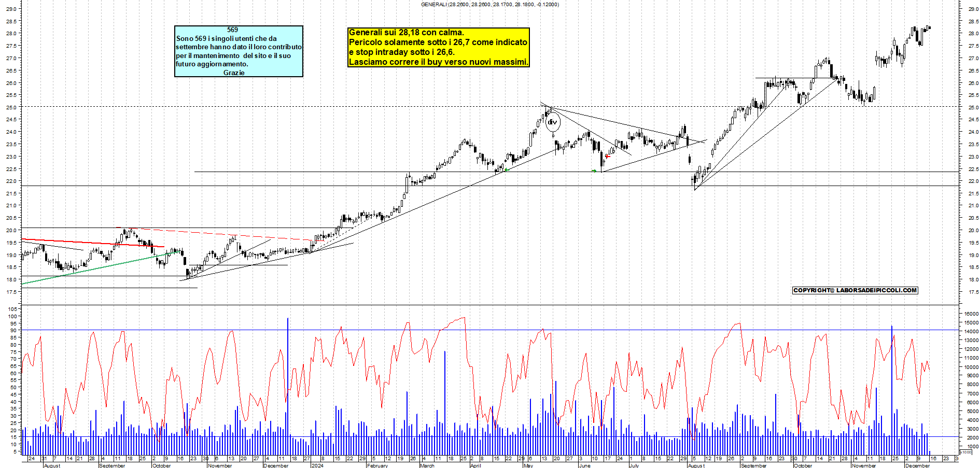Click '2000' on the volume scale
This screenshot has height=468, width=980.
[x=973, y=438]
